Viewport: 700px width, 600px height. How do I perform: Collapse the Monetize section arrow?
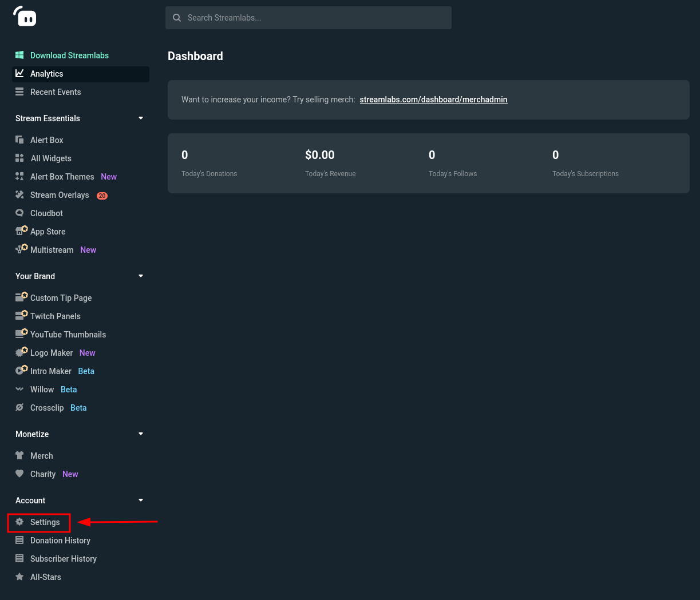tap(141, 434)
